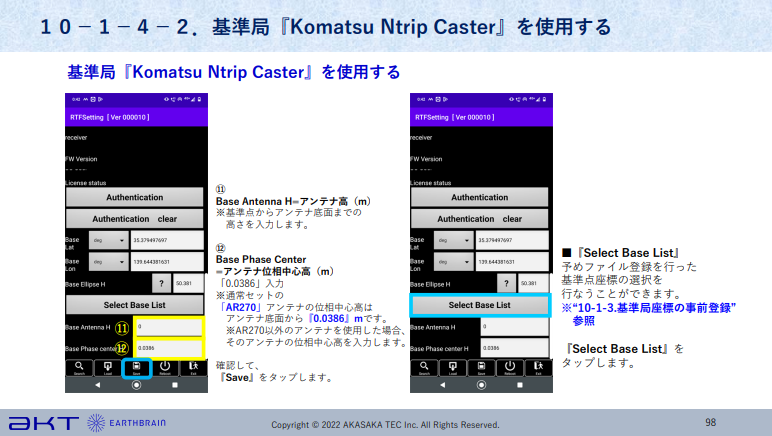
Task: Click Base Phase center H field, left phone
Action: [169, 348]
